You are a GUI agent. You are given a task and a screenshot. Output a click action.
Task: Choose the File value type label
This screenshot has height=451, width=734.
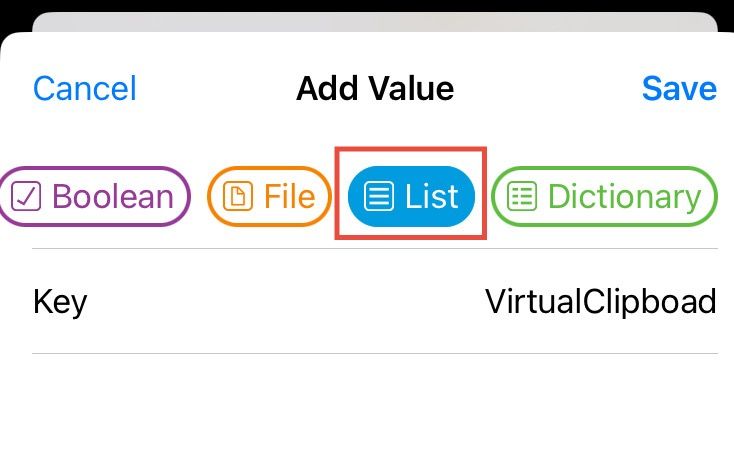[289, 196]
